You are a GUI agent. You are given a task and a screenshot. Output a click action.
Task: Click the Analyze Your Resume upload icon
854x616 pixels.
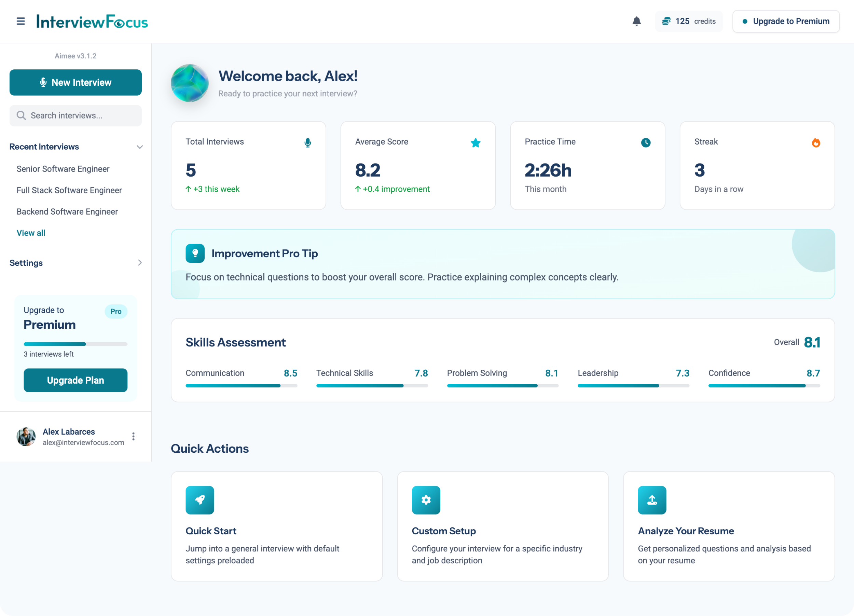click(652, 500)
